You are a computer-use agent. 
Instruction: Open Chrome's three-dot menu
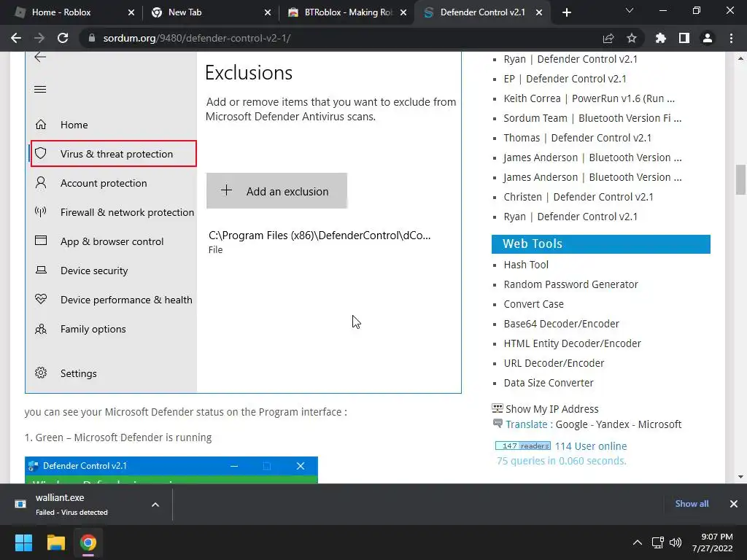click(731, 38)
